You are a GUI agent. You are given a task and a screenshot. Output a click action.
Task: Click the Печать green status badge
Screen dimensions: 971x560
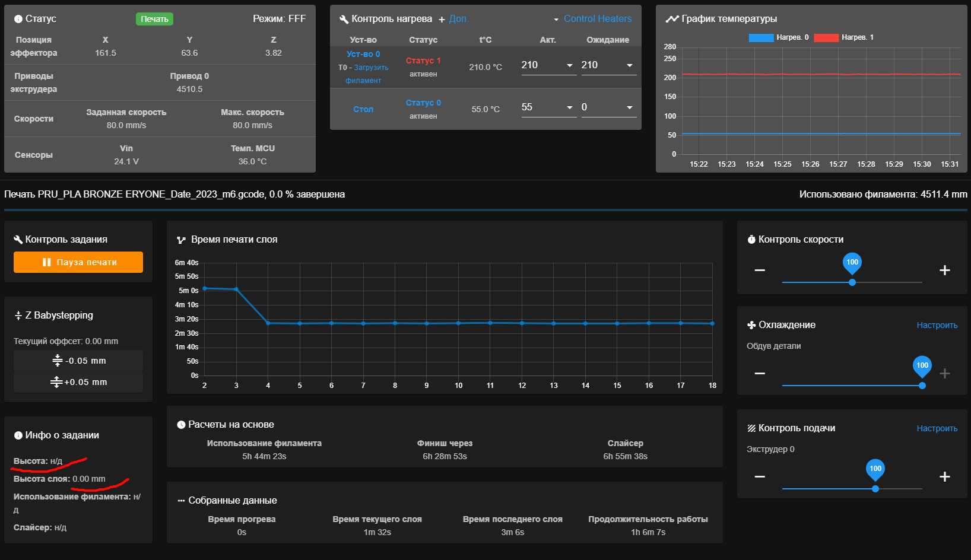pyautogui.click(x=154, y=19)
